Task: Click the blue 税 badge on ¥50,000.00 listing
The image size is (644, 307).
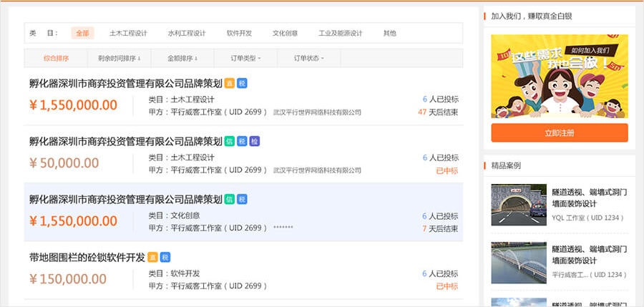Action: pyautogui.click(x=242, y=142)
